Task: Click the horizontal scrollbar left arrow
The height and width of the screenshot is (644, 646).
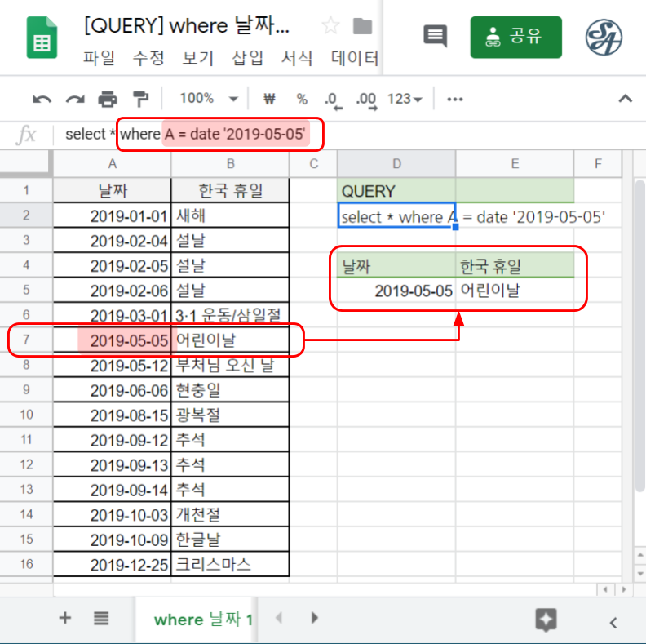Action: [x=605, y=589]
